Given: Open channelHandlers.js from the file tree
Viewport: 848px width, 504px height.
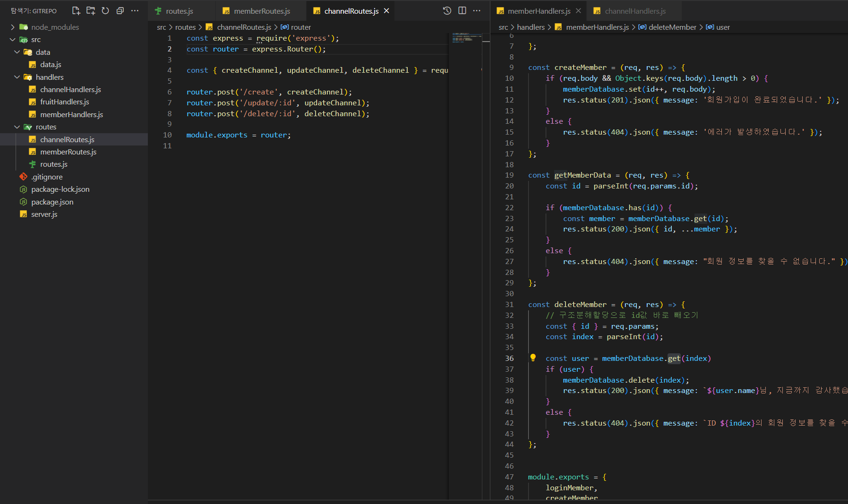Looking at the screenshot, I should pos(70,89).
